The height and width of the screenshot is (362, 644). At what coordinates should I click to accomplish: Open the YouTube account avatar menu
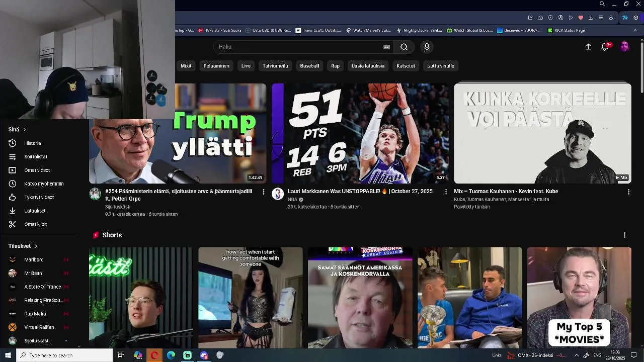(624, 47)
